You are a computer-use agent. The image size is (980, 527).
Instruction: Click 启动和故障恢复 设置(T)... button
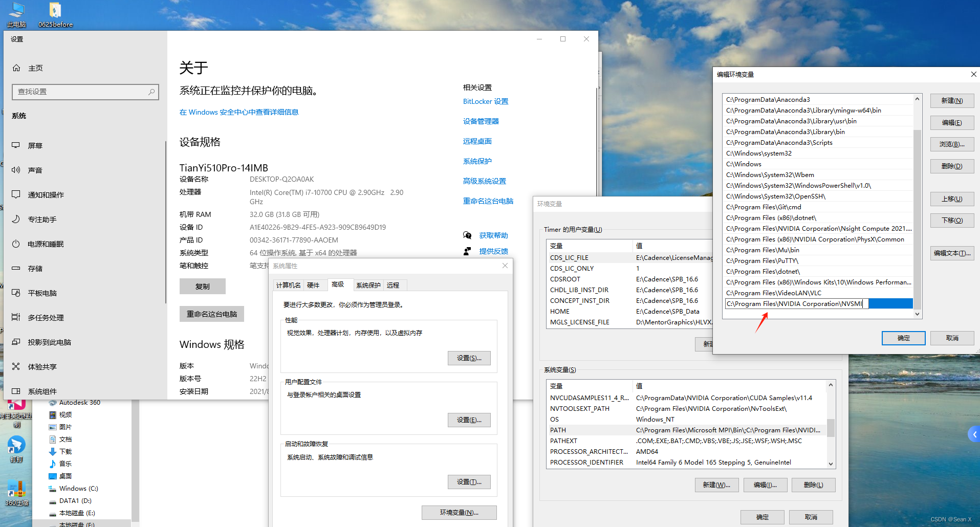469,482
